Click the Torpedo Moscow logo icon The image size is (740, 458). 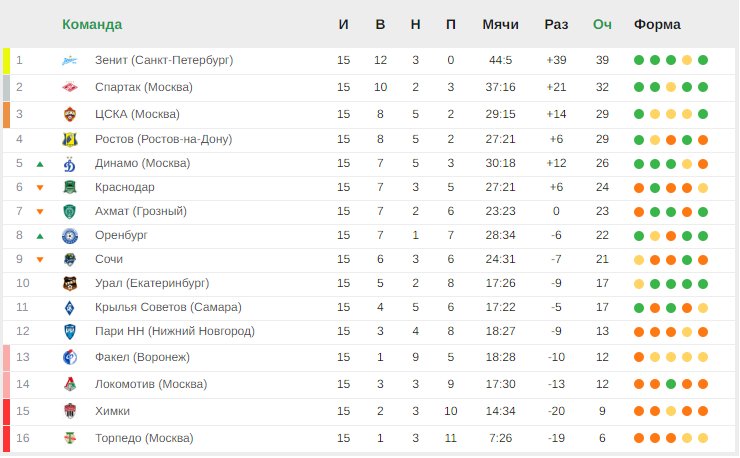70,438
